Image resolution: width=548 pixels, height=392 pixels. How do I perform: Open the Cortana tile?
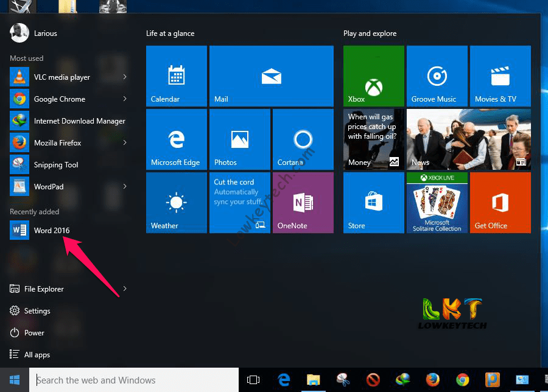tap(303, 139)
